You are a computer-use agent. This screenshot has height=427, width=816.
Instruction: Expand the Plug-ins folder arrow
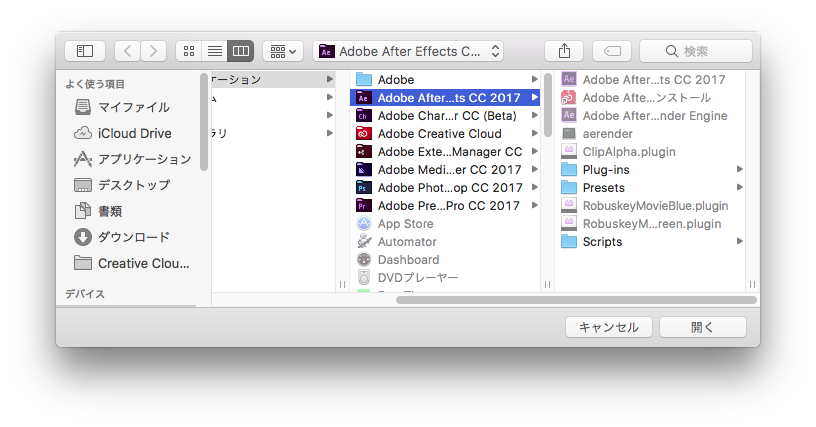pyautogui.click(x=739, y=169)
